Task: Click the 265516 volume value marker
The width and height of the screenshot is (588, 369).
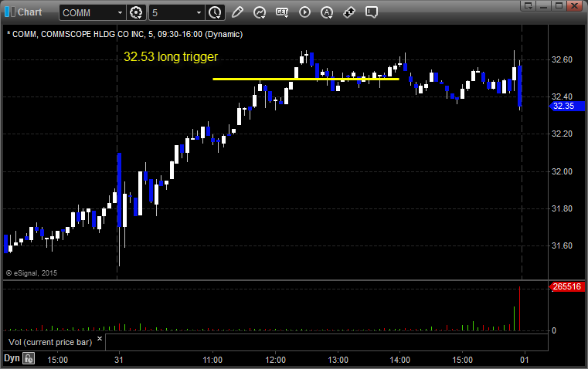Action: (x=566, y=286)
